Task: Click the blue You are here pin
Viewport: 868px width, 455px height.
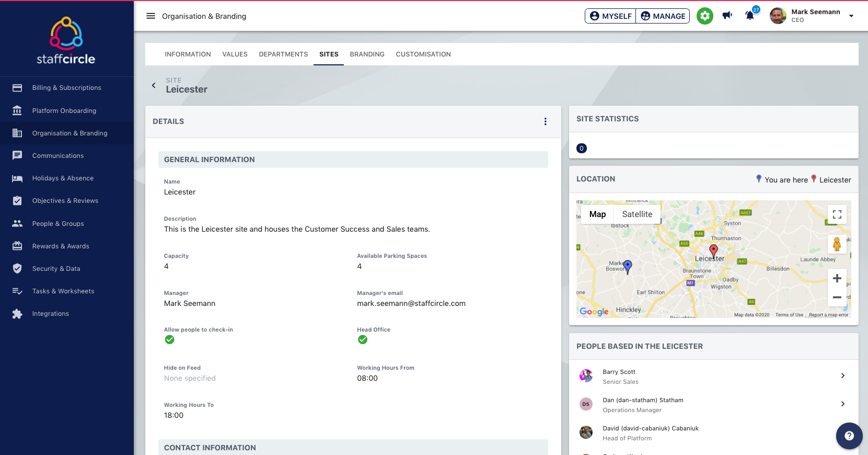Action: [628, 267]
